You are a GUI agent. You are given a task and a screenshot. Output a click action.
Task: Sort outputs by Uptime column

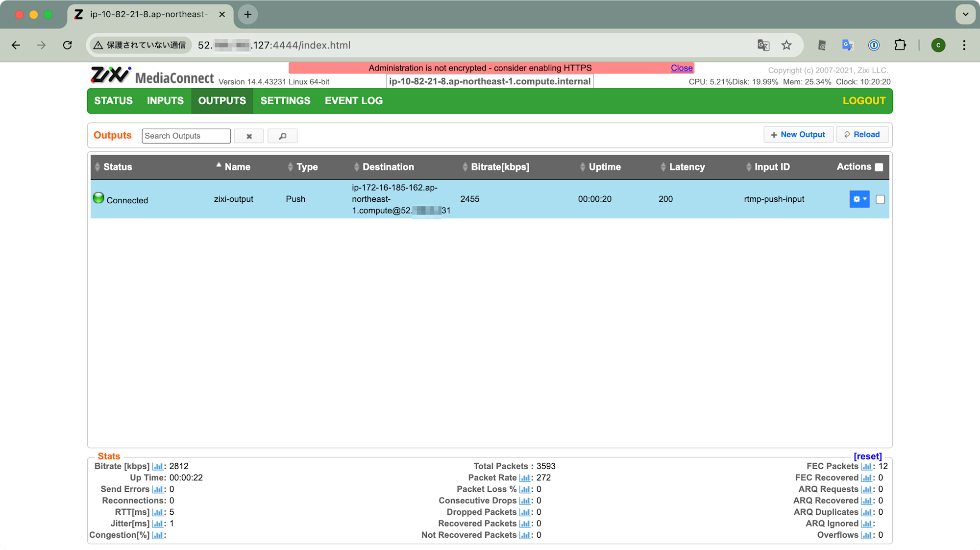click(604, 167)
